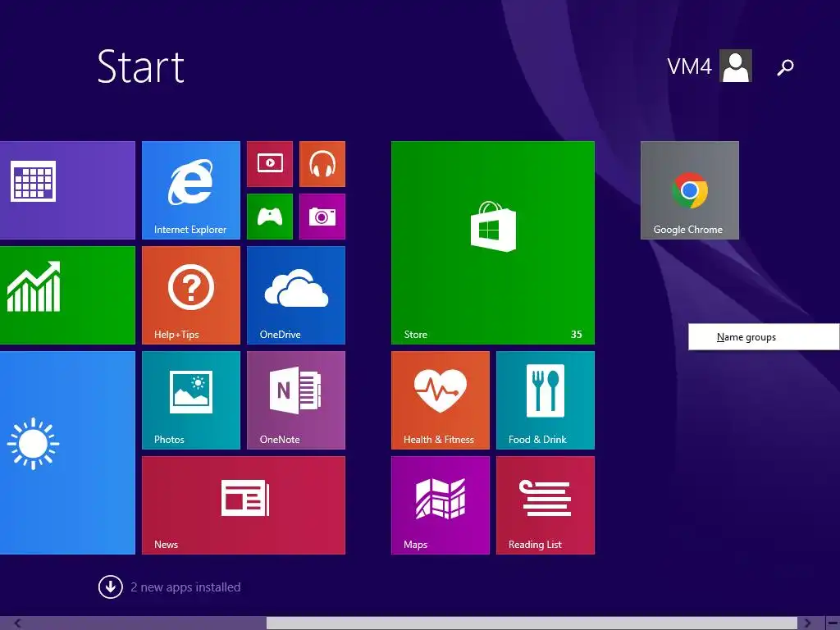
Task: Open the News tile
Action: click(x=243, y=505)
